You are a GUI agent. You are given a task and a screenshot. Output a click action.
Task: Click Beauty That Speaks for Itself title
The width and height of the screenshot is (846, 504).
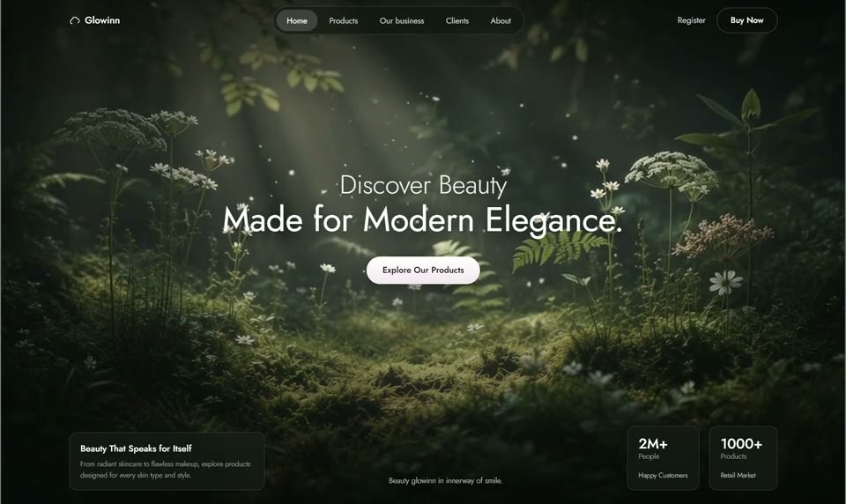click(136, 448)
